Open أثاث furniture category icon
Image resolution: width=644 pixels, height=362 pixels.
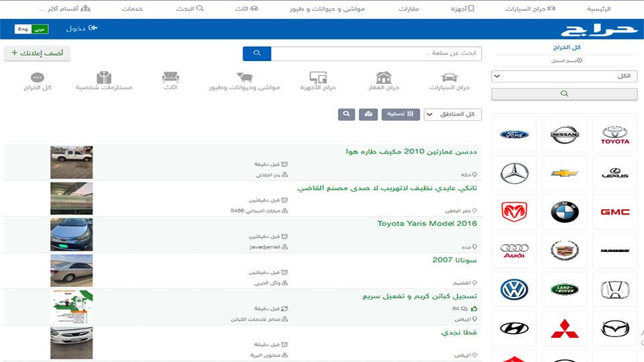pyautogui.click(x=170, y=81)
